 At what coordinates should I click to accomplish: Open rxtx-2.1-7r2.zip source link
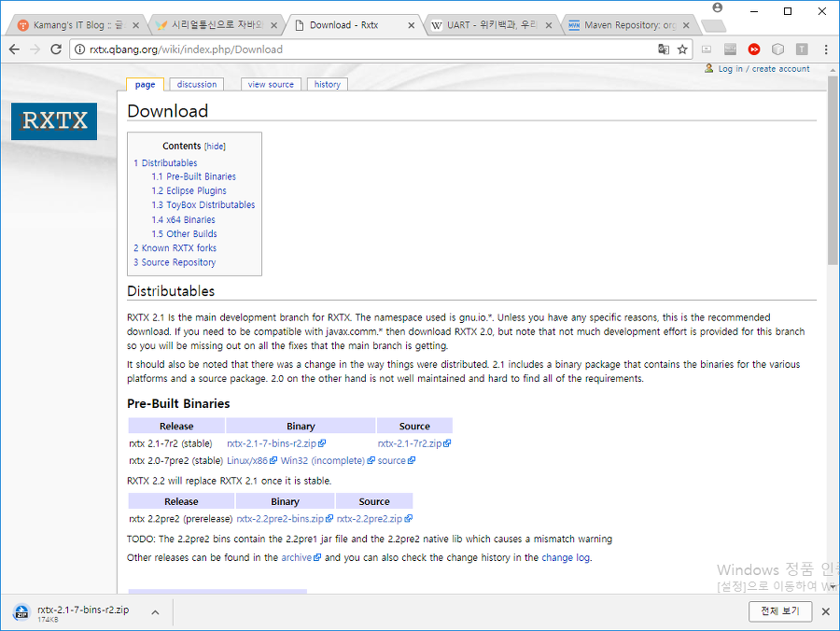click(414, 443)
